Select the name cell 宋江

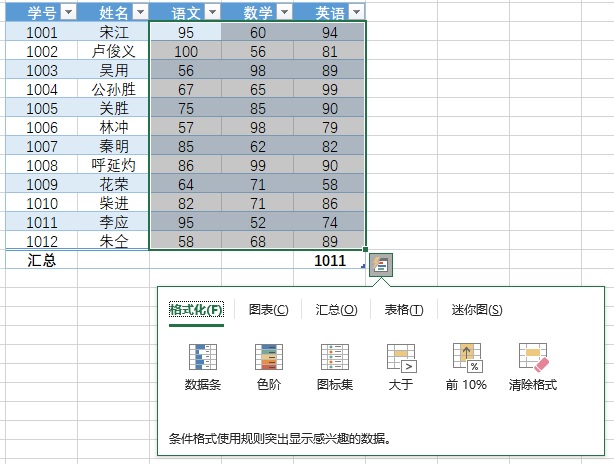[113, 32]
